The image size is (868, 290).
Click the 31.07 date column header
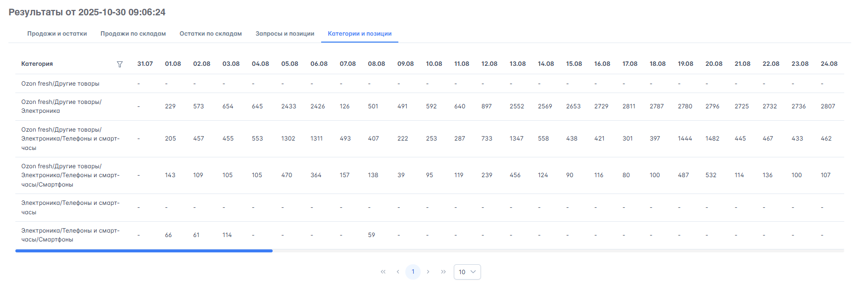[x=145, y=64]
